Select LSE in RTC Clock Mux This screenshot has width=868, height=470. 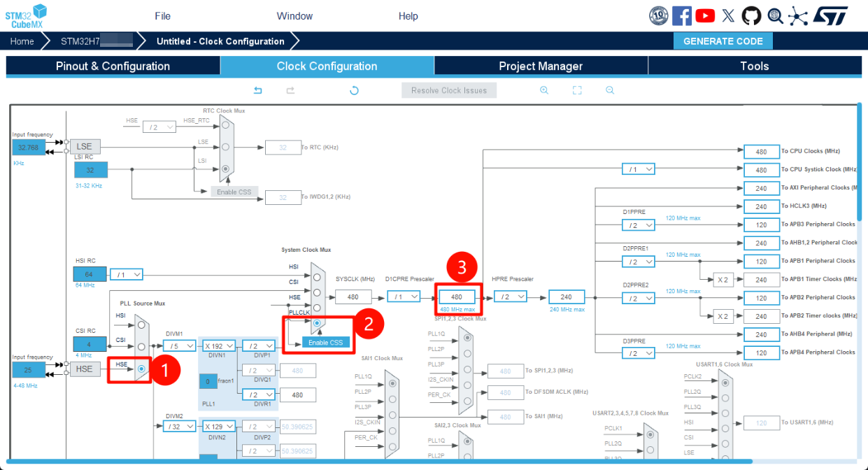point(225,147)
